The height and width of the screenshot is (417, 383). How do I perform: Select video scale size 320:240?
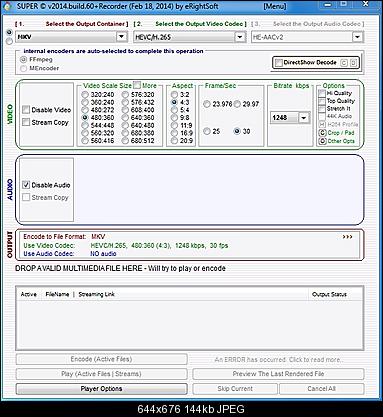click(x=85, y=95)
